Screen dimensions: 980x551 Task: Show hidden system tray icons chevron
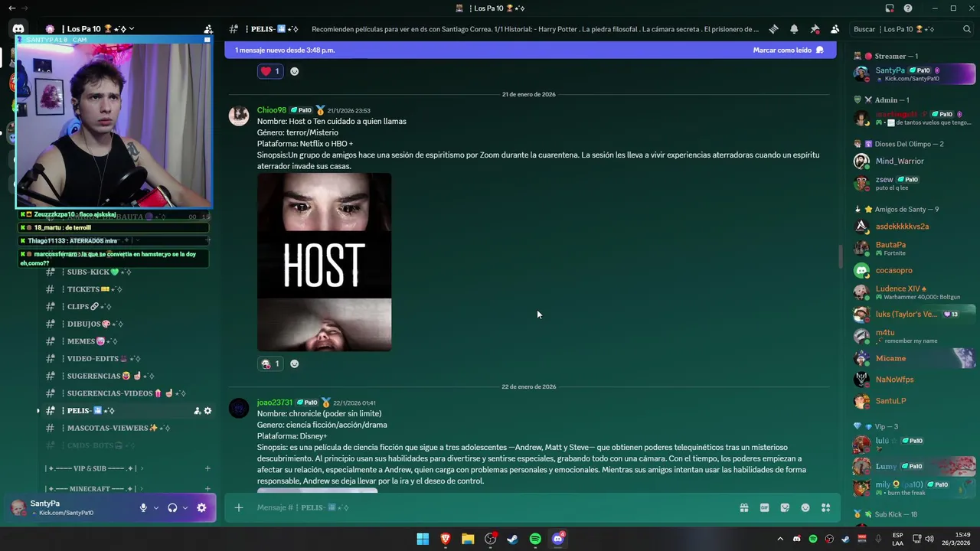point(780,539)
